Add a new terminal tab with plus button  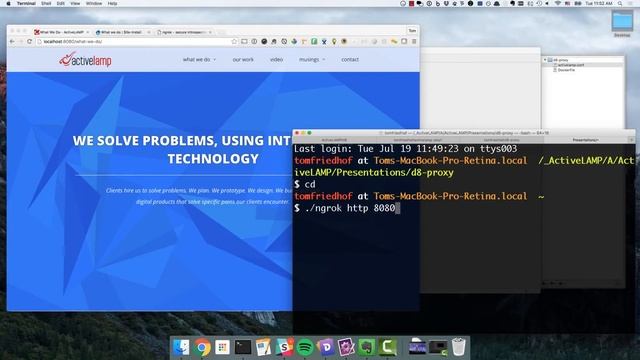pyautogui.click(x=631, y=140)
